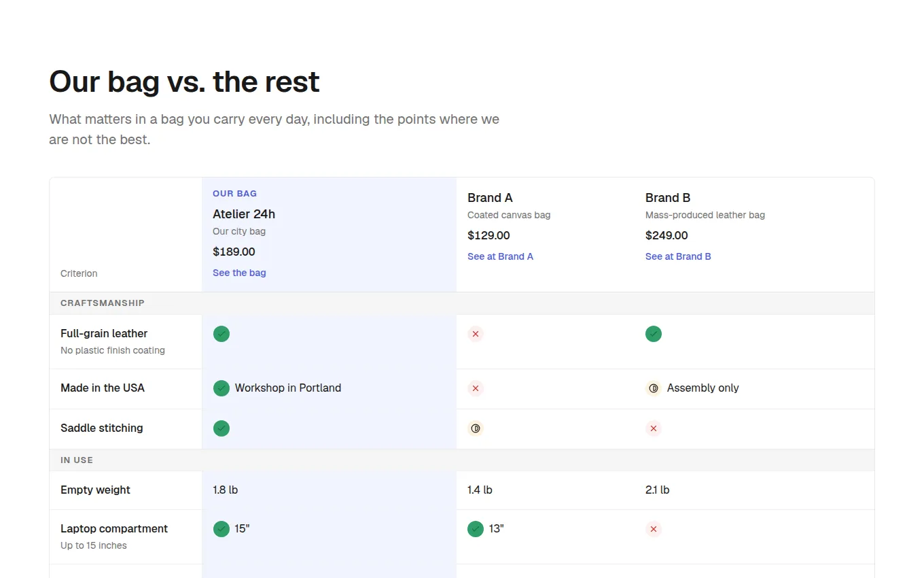The height and width of the screenshot is (578, 924).
Task: Click the Laptop compartment row label
Action: (114, 528)
